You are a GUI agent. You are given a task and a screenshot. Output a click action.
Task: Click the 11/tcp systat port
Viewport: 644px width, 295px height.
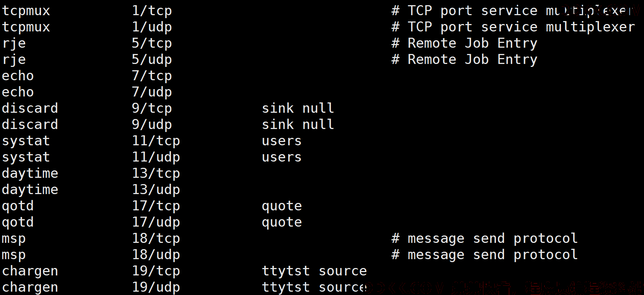click(156, 141)
